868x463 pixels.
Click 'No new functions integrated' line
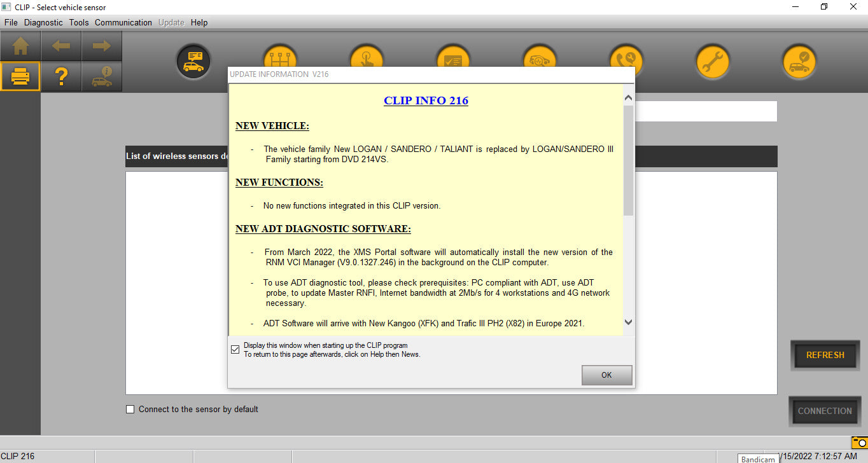[x=352, y=206]
